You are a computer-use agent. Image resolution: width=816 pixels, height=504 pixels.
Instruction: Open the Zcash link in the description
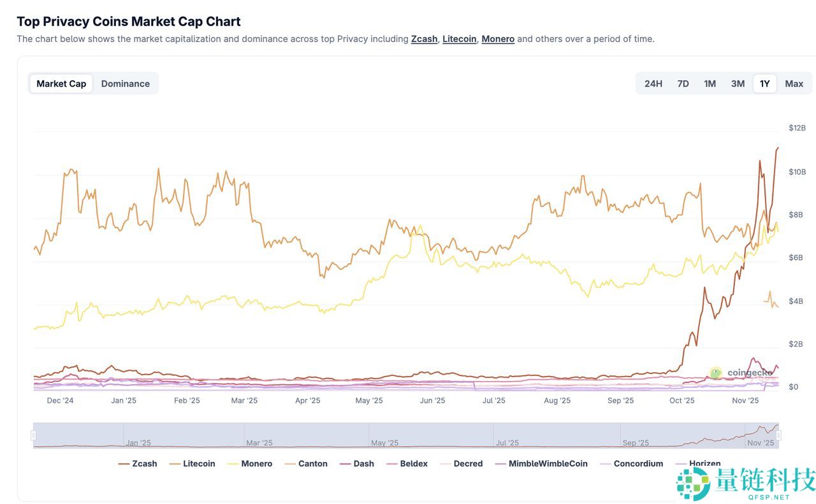point(424,38)
